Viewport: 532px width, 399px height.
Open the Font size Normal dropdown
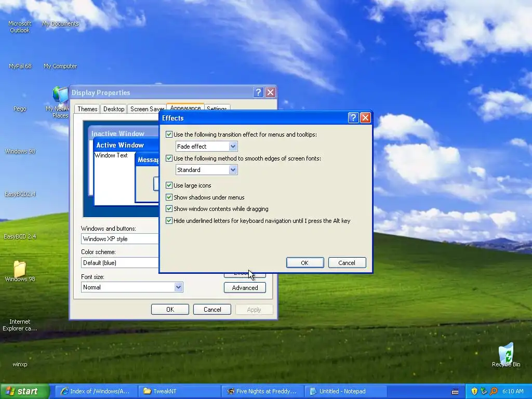point(178,287)
